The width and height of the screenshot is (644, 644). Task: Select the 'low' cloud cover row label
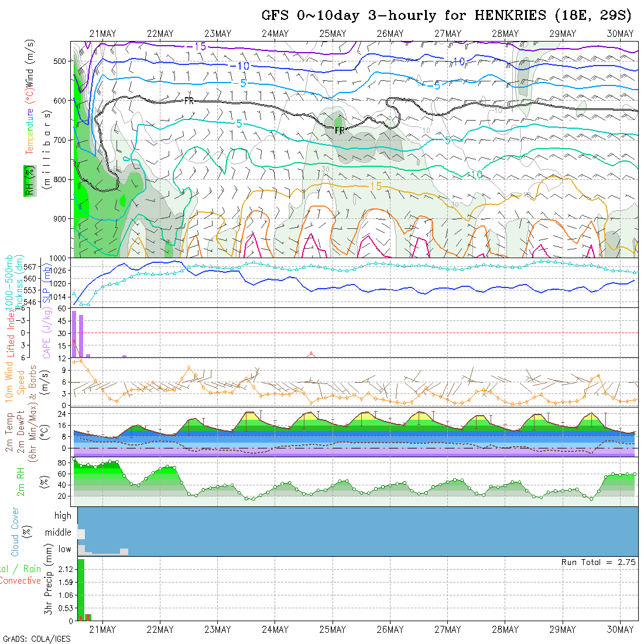64,549
